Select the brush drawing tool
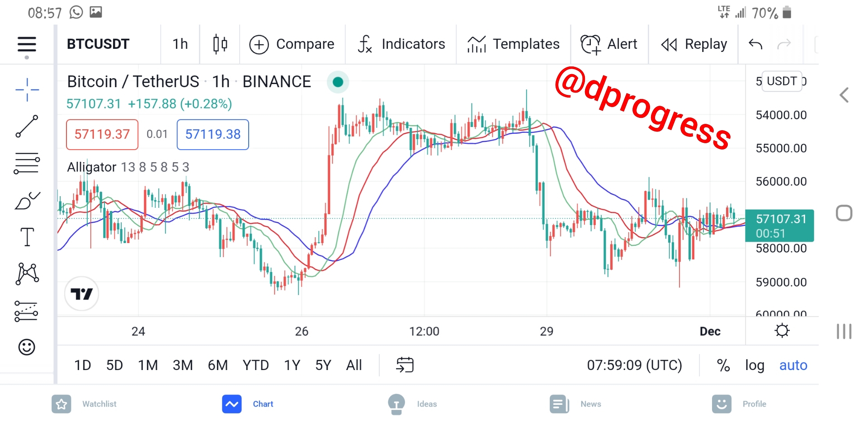Screen dimensions: 868x422 [x=27, y=201]
